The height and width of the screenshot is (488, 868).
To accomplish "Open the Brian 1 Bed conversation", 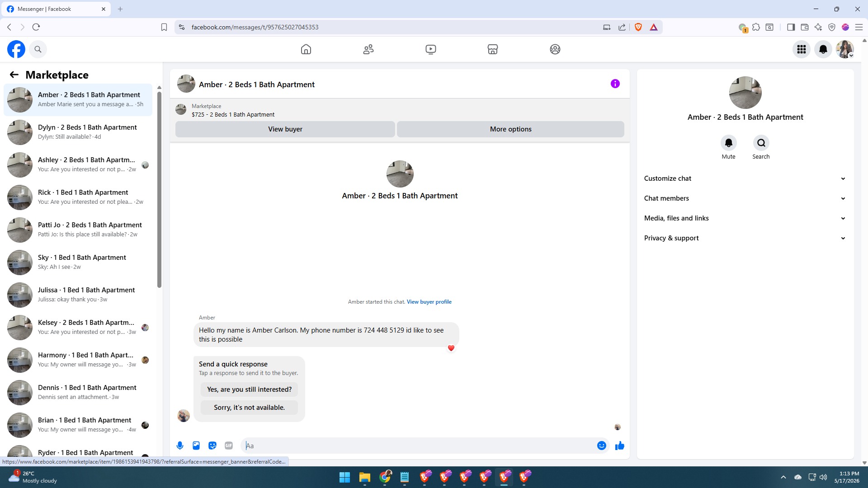I will (x=78, y=425).
